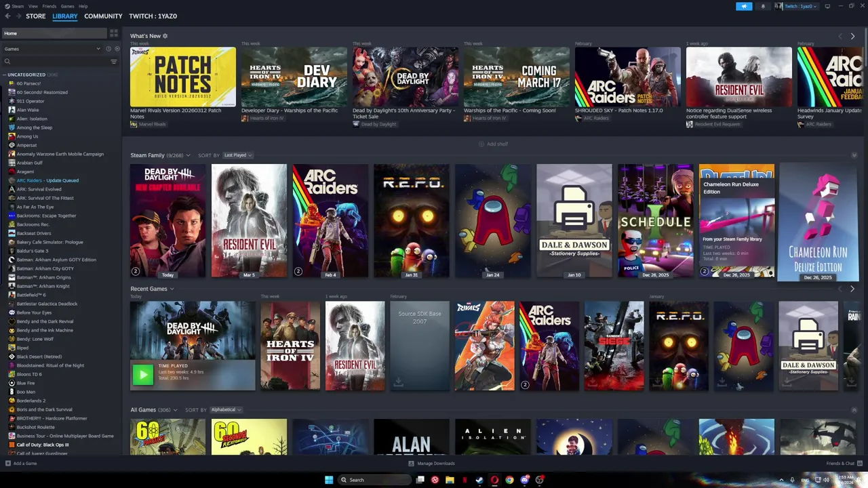Viewport: 868px width, 488px height.
Task: Select R.E.P.O. in Steam Family shelf
Action: 412,220
